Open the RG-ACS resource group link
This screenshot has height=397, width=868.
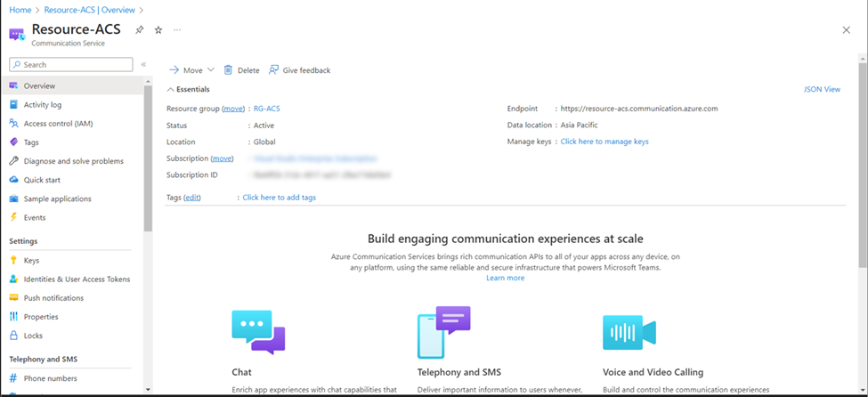click(267, 109)
